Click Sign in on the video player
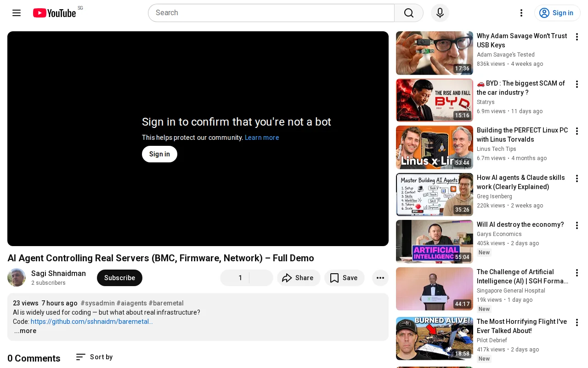Screen dimensions: 588x368 (x=159, y=154)
